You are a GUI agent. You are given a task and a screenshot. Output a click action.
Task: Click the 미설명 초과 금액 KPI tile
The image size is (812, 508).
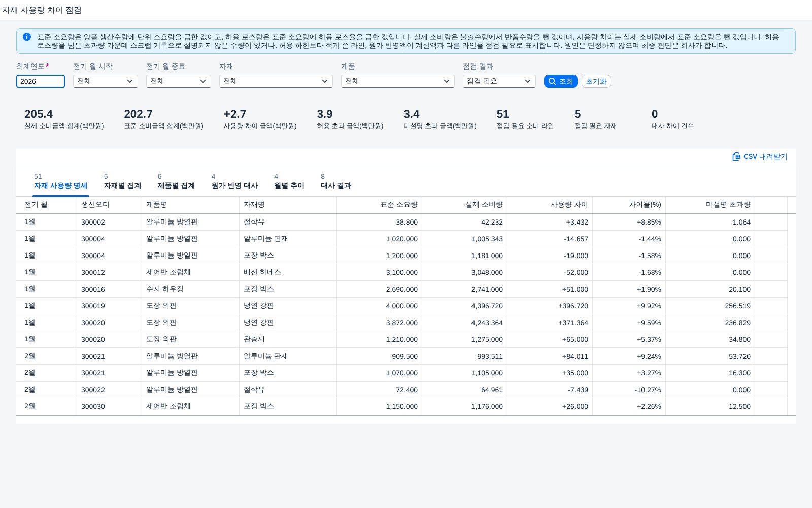pyautogui.click(x=440, y=119)
